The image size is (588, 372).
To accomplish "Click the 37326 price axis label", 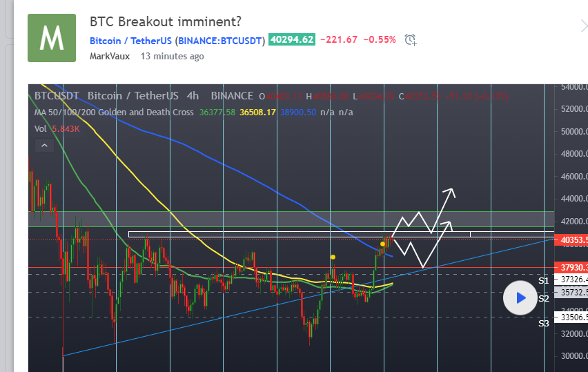I will pyautogui.click(x=571, y=280).
